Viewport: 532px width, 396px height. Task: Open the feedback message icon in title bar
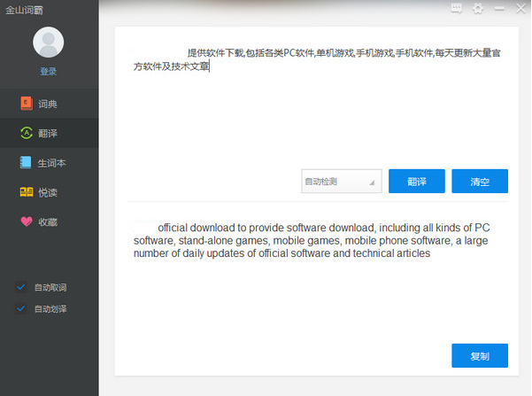(x=457, y=9)
